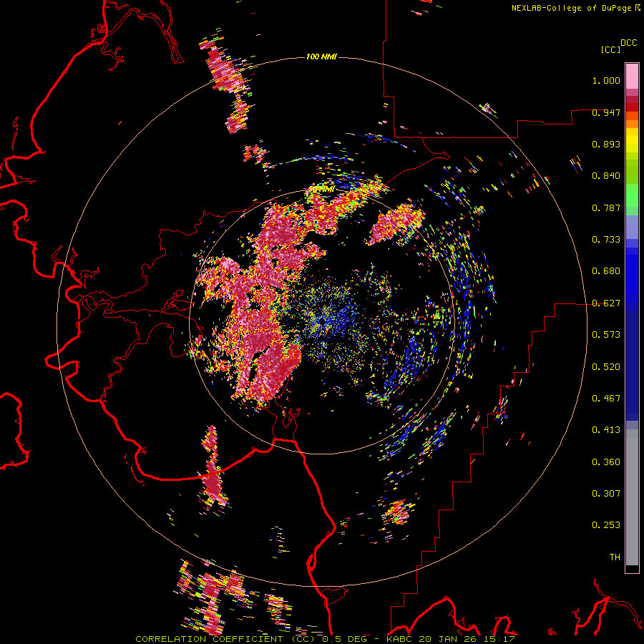The image size is (644, 644).
Task: Click the DCC label above the color scale
Action: [x=629, y=43]
